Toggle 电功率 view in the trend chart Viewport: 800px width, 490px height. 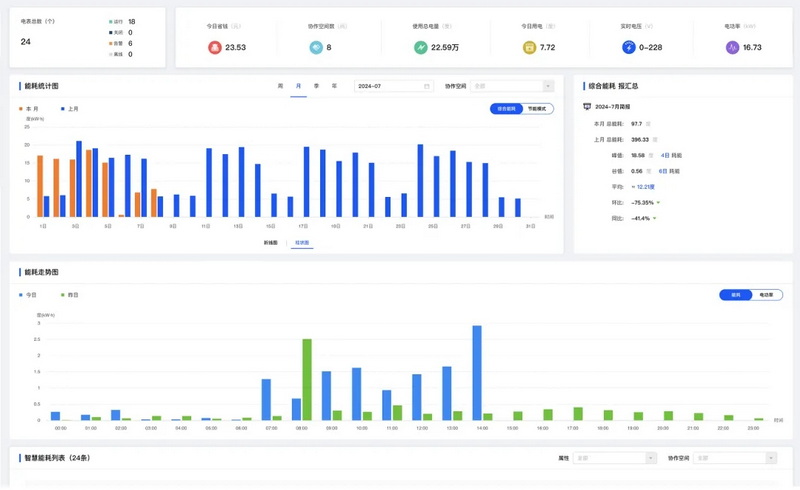coord(766,295)
